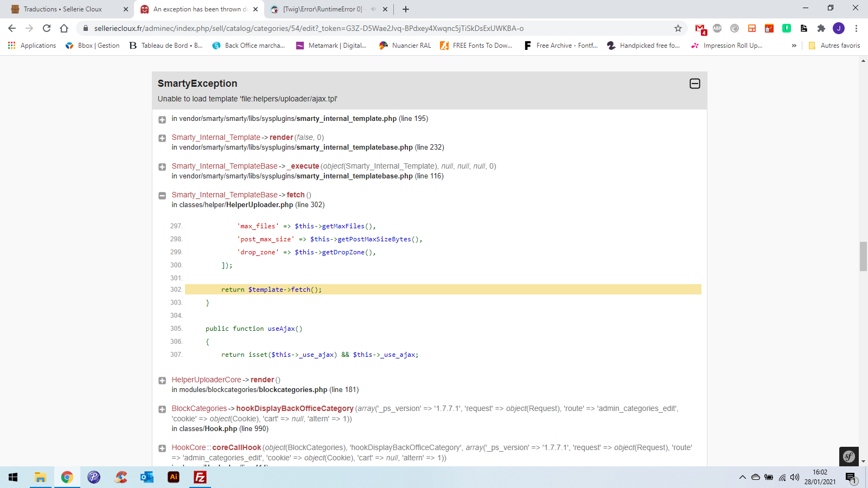Image resolution: width=868 pixels, height=488 pixels.
Task: Click the text HelperUploader.php (line 302)
Action: tap(276, 205)
